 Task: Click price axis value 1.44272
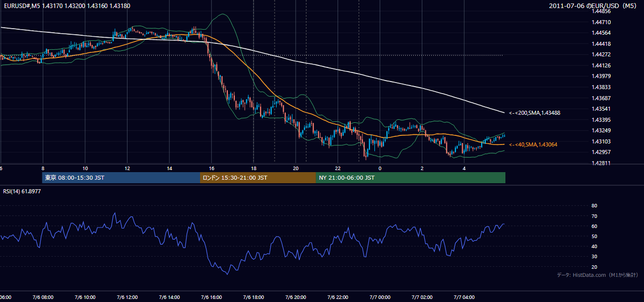[x=601, y=54]
